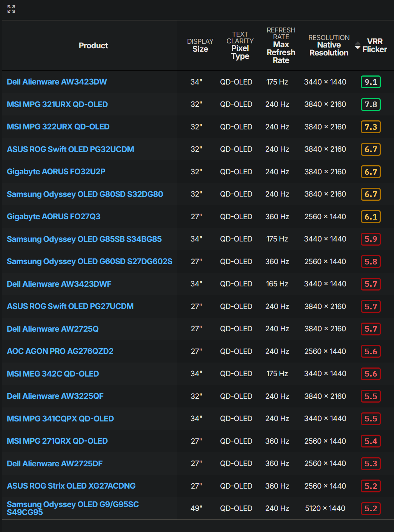The height and width of the screenshot is (532, 394).
Task: Click 5.6 score in MSI MEG 342C row
Action: point(371,374)
